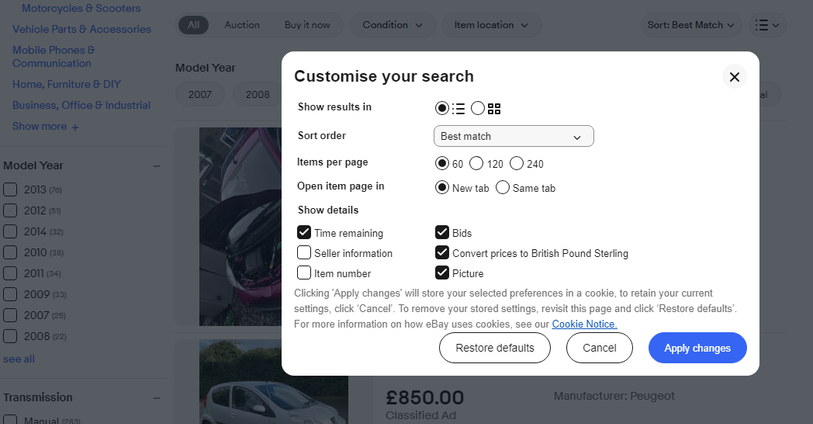Open the Cookie Notice link
The height and width of the screenshot is (424, 813).
point(584,324)
